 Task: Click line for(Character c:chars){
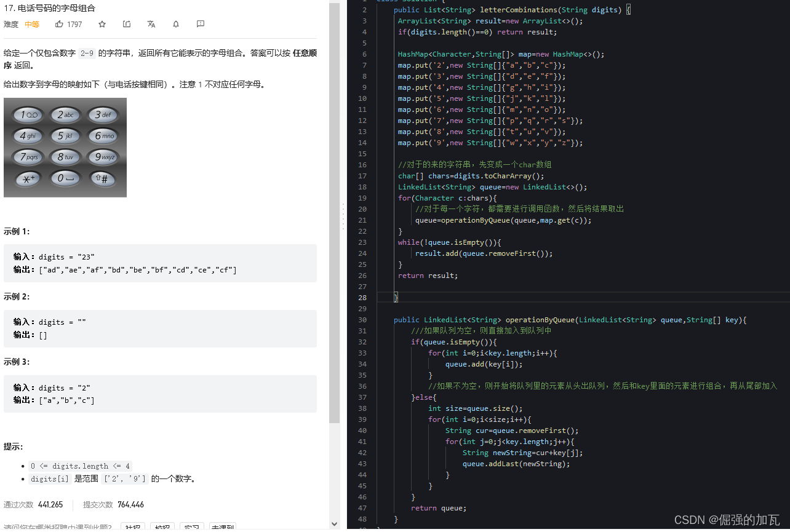447,198
